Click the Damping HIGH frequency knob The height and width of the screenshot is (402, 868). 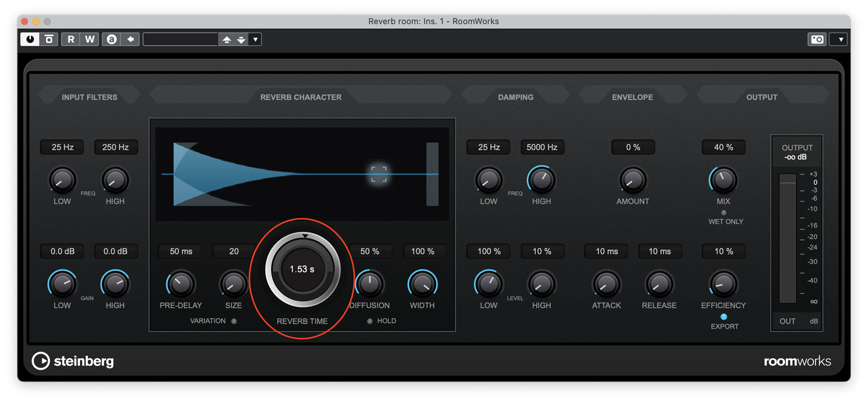(x=542, y=180)
